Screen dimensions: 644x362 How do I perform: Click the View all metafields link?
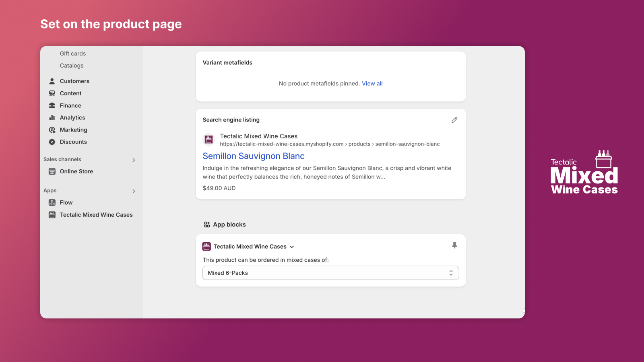point(372,84)
